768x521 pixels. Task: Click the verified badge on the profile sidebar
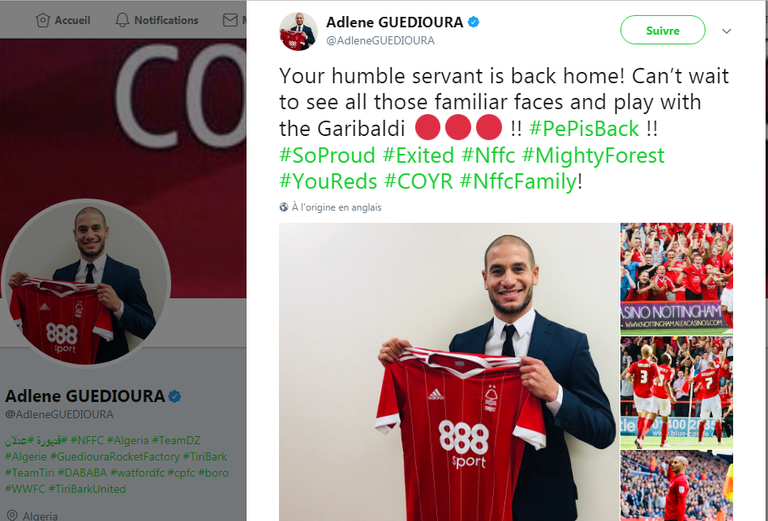click(x=175, y=396)
